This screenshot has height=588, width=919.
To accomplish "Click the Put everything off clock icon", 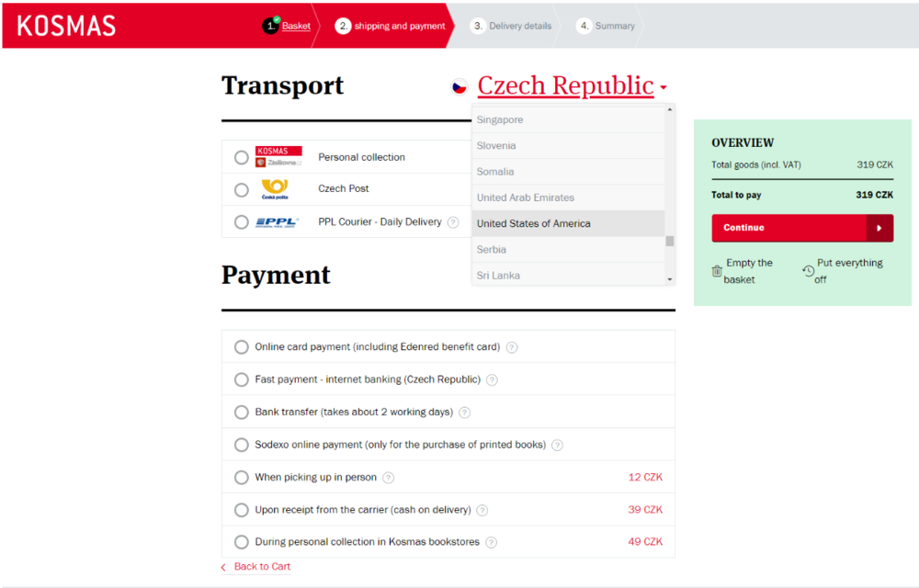I will (808, 271).
